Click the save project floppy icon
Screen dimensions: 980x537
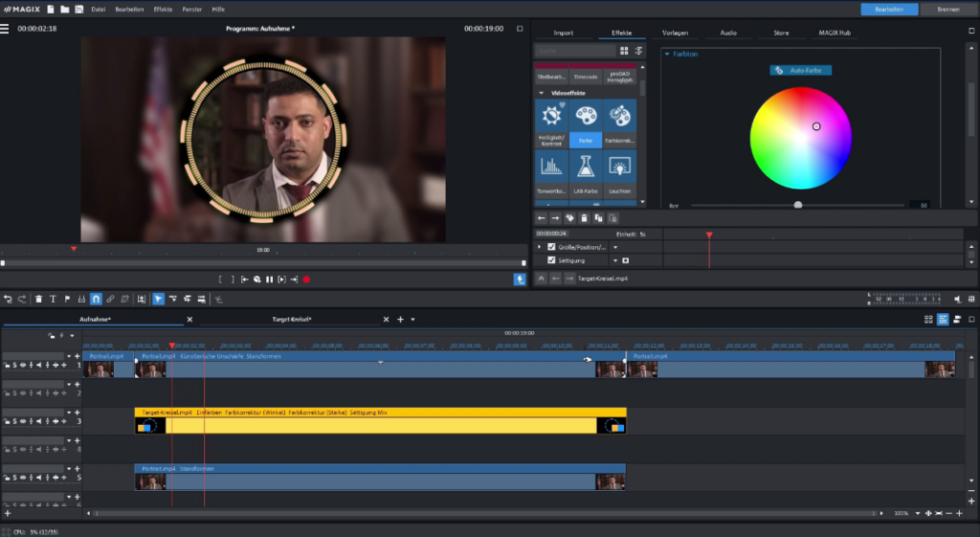(x=78, y=9)
